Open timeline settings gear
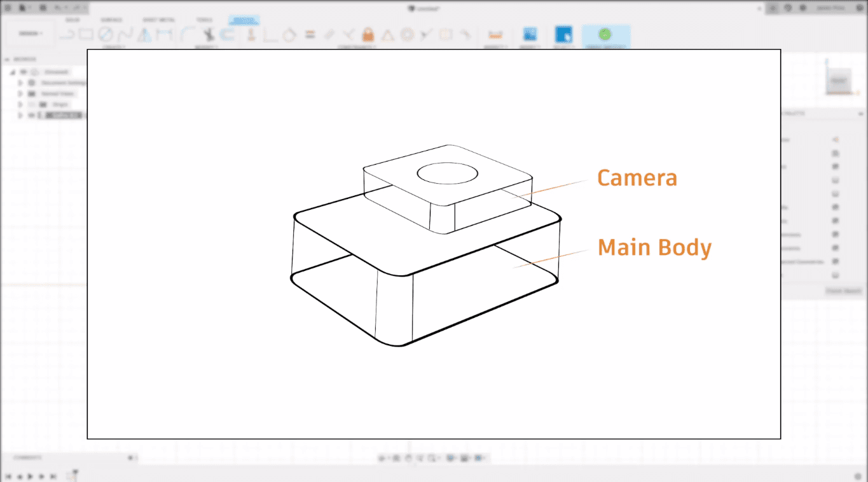The width and height of the screenshot is (868, 482). [x=858, y=476]
